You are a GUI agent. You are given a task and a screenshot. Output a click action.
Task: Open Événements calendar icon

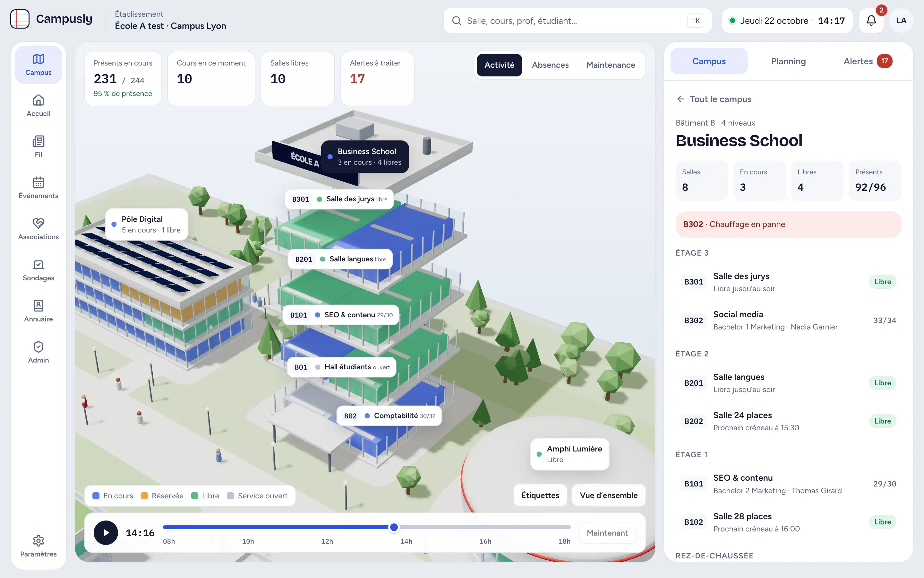point(38,182)
